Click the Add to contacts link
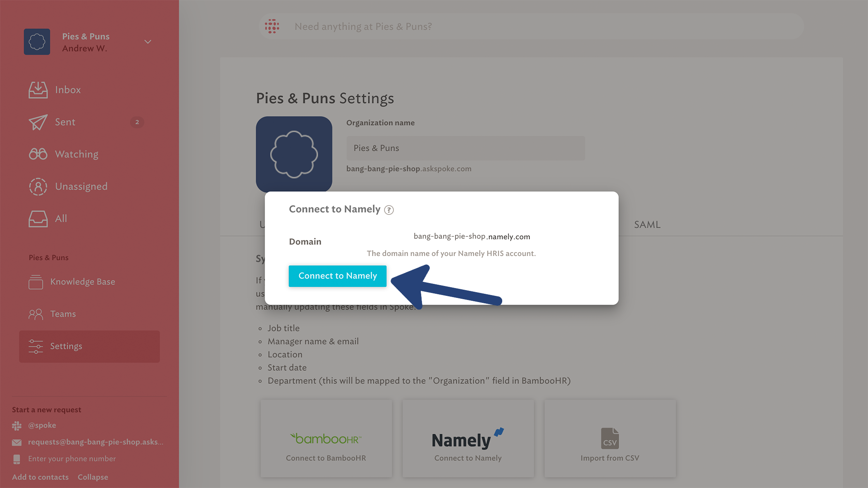The image size is (868, 488). pyautogui.click(x=40, y=477)
